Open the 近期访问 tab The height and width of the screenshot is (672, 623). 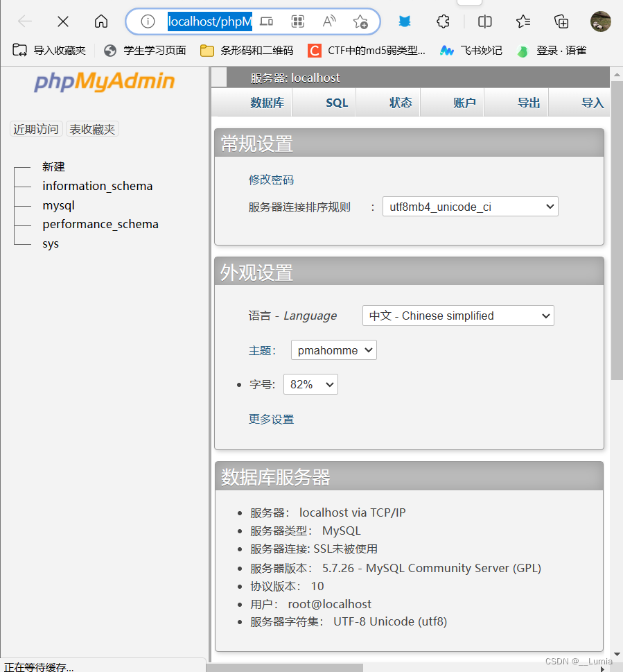tap(36, 129)
